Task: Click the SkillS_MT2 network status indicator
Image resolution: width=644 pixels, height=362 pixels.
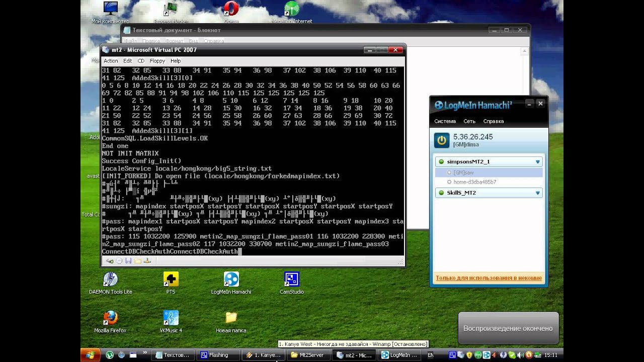Action: [441, 193]
